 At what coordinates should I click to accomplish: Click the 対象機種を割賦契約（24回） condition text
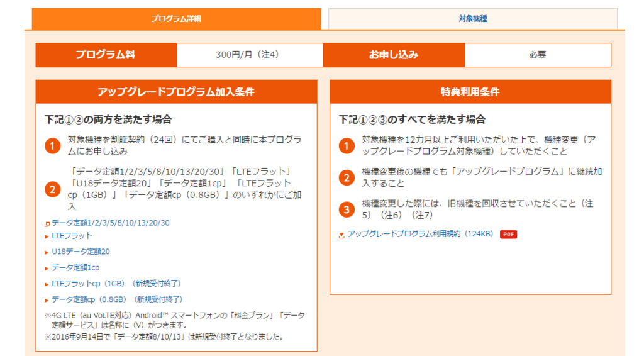[184, 146]
